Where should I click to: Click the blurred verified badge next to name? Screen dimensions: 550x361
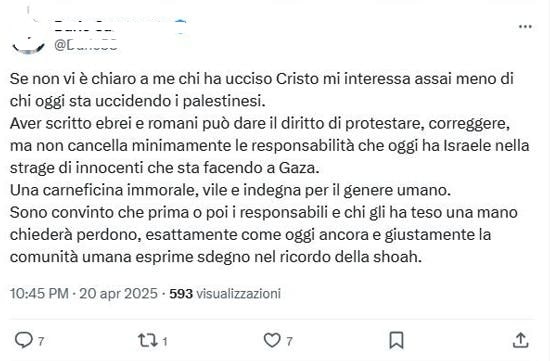181,27
